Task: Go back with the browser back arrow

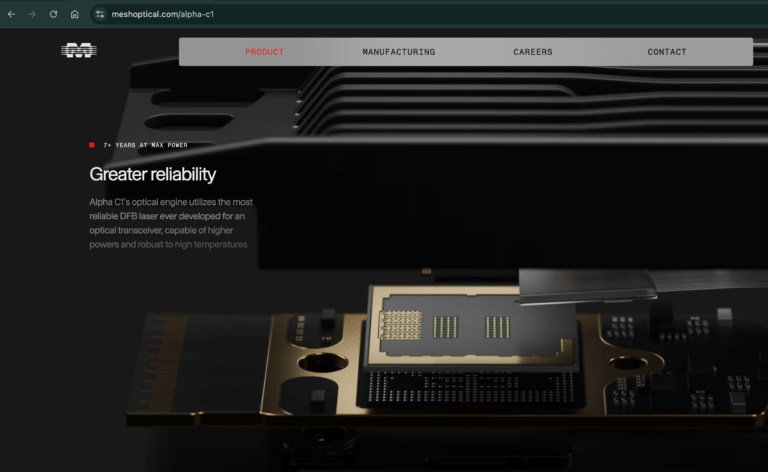Action: pos(11,14)
